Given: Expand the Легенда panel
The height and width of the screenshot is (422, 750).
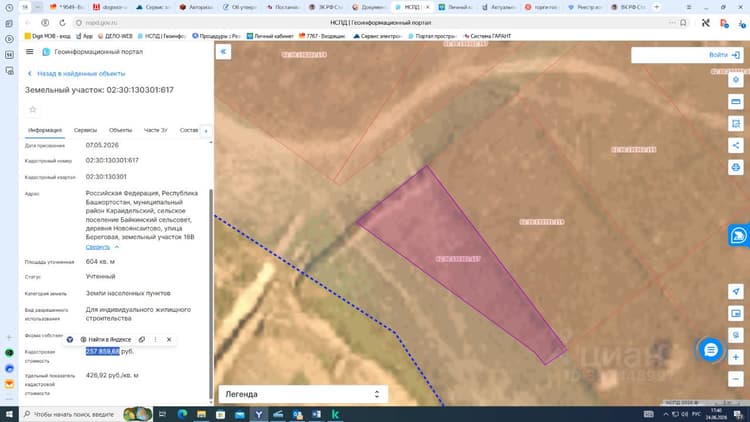Looking at the screenshot, I should coord(303,394).
